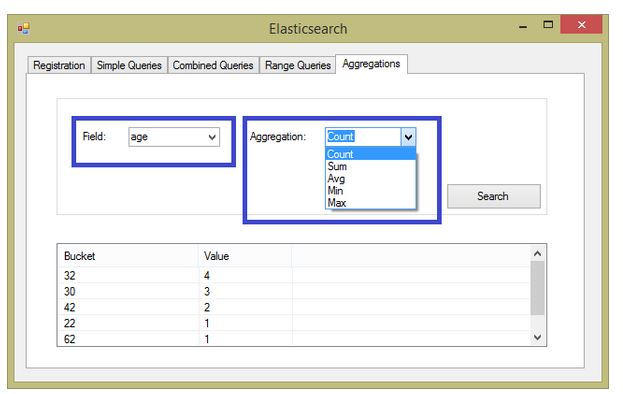Click the application icon in title bar
623x394 pixels.
pos(23,28)
